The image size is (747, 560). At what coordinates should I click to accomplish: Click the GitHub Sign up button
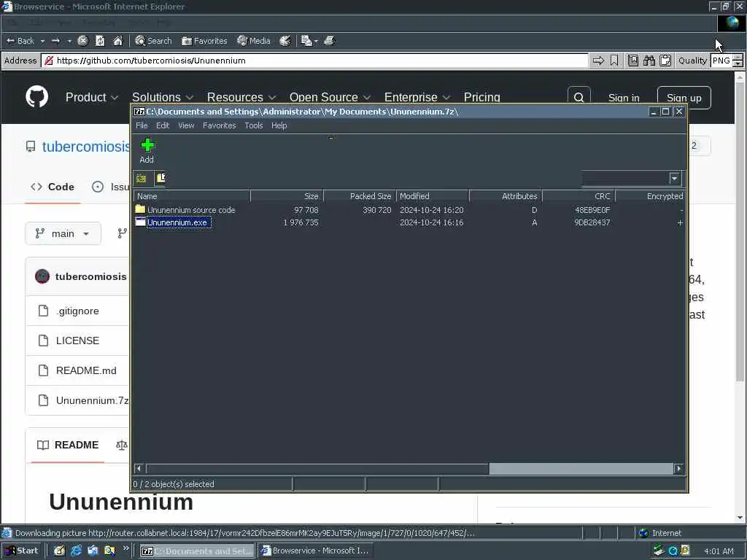click(x=684, y=98)
